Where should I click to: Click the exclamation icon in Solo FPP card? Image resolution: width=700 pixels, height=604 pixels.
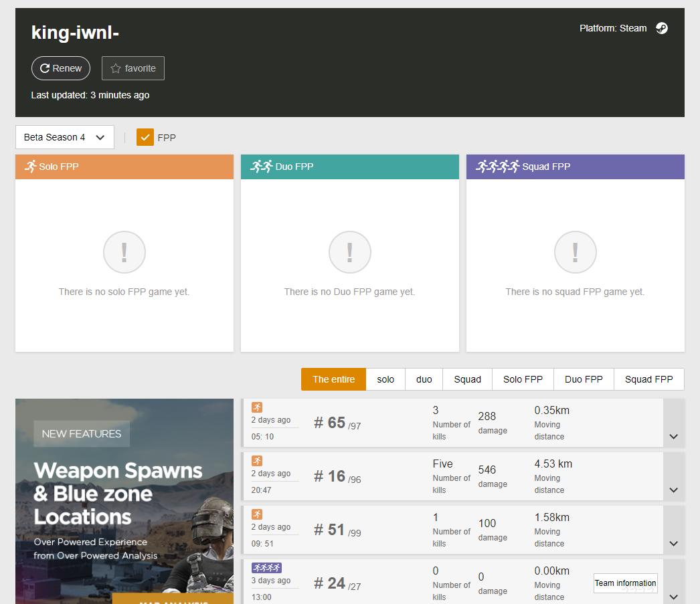tap(124, 252)
